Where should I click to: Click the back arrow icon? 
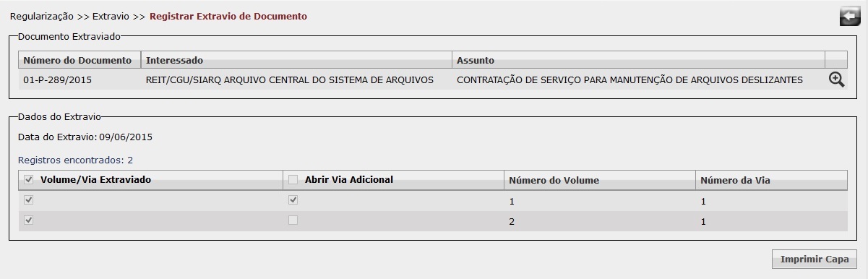point(850,17)
